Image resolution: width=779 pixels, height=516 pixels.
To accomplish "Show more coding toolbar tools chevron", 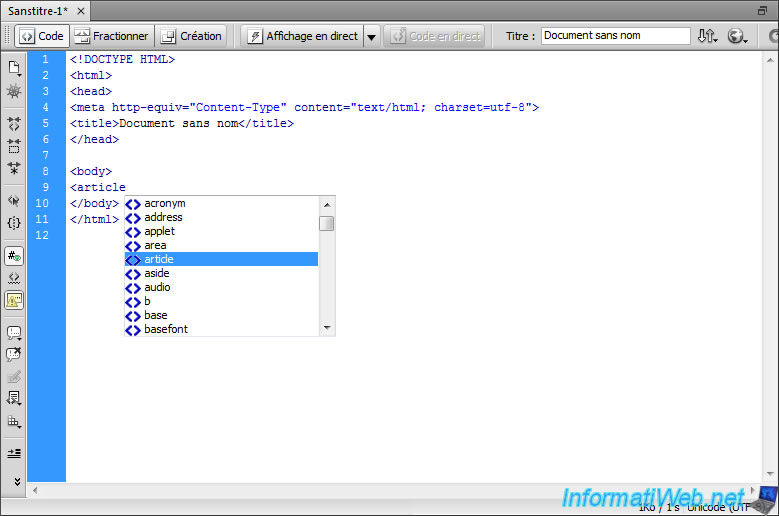I will click(x=17, y=481).
